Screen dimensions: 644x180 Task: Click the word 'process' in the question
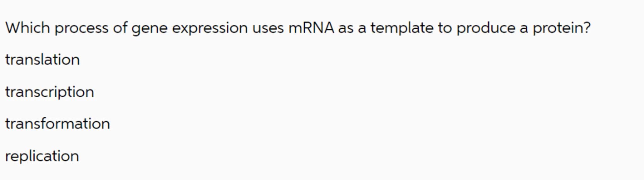click(x=81, y=28)
